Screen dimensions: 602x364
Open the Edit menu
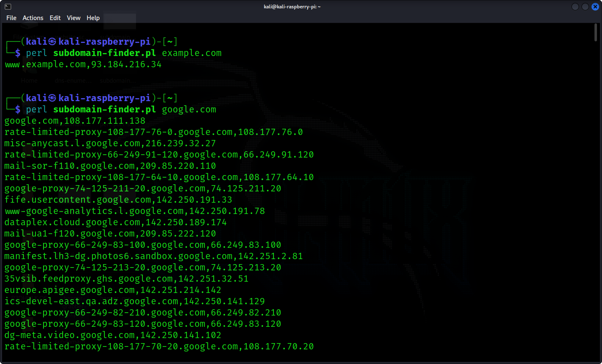[55, 18]
